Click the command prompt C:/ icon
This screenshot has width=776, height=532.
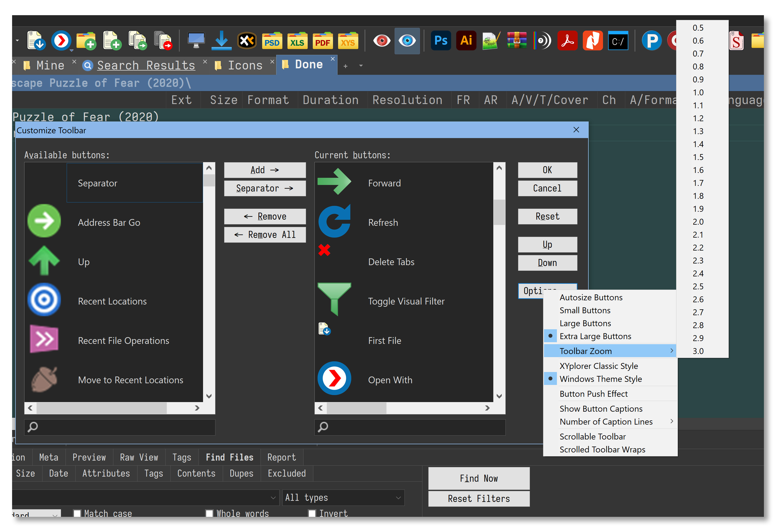click(617, 41)
